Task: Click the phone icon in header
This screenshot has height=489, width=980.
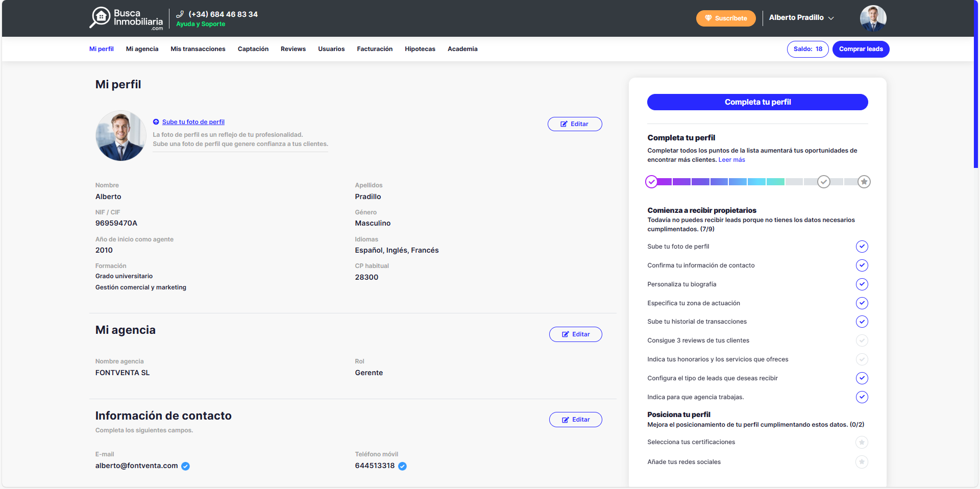Action: 180,14
